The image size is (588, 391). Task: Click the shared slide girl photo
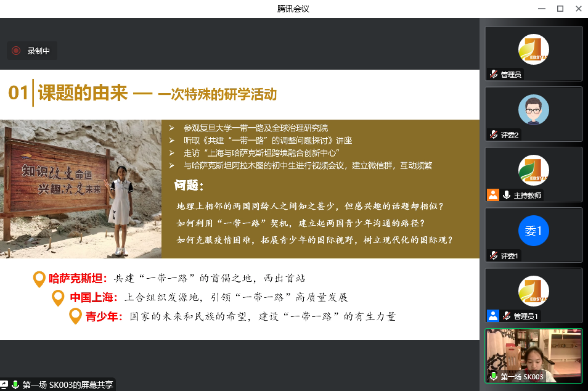coord(81,189)
